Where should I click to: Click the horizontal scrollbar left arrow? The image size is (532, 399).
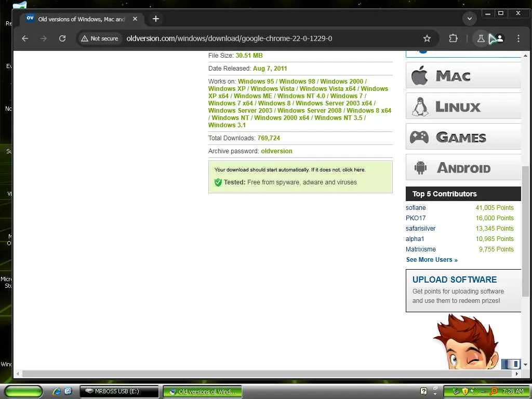point(17,374)
